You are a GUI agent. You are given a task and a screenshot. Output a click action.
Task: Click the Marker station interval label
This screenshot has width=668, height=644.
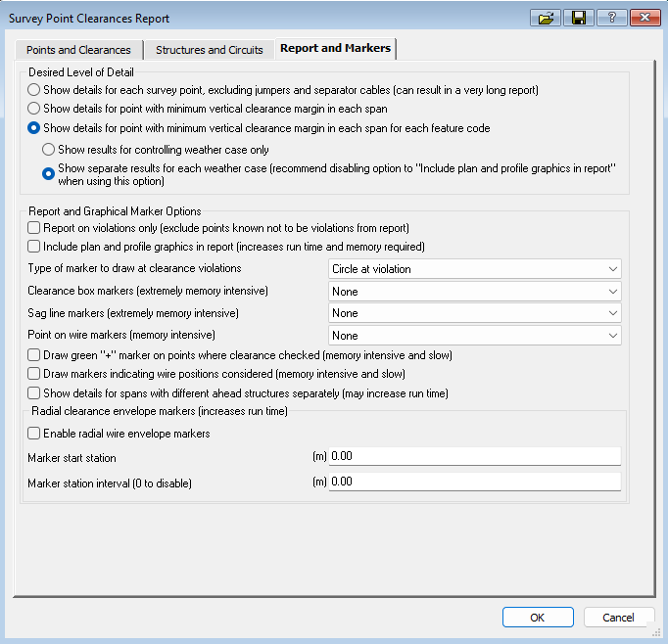click(110, 483)
